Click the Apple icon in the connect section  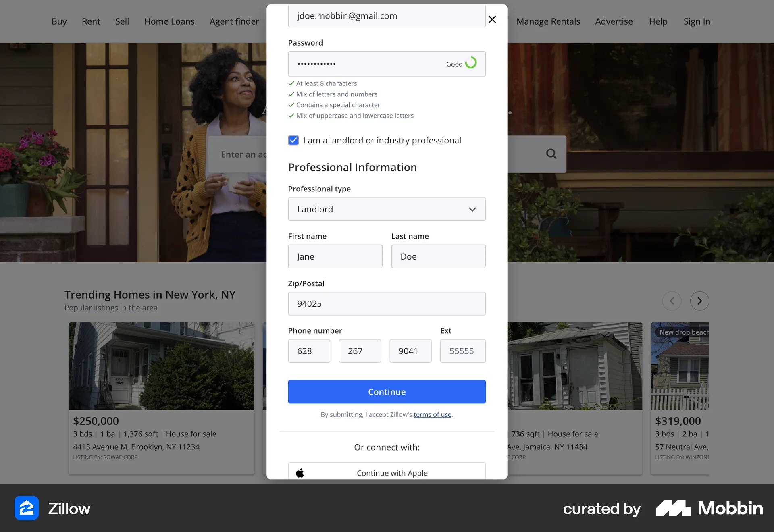pyautogui.click(x=300, y=473)
